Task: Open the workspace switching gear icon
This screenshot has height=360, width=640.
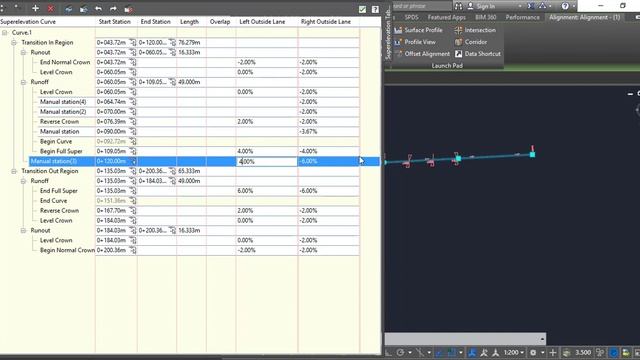Action: coord(533,352)
